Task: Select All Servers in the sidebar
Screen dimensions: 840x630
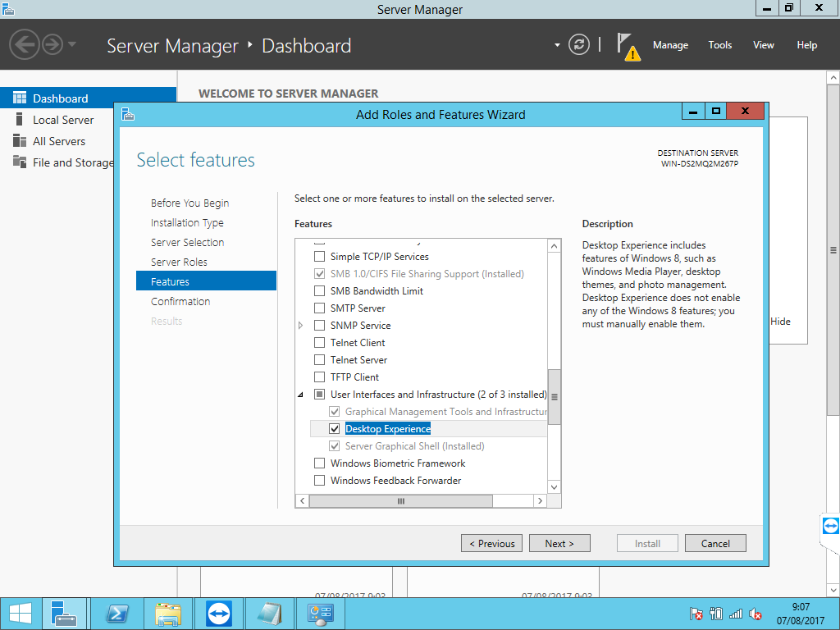Action: 59,141
